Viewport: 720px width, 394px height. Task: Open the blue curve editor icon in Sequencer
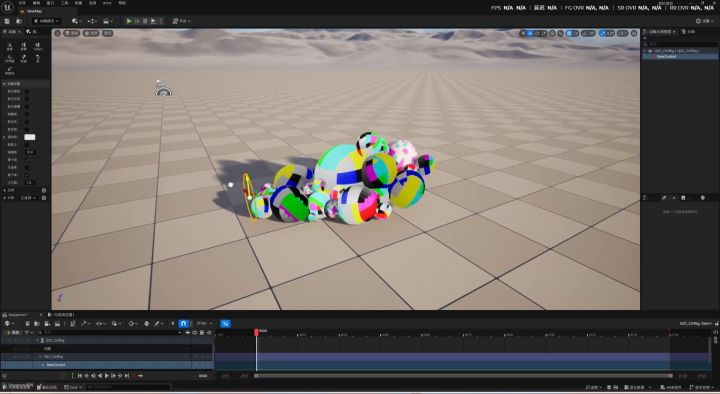click(225, 324)
